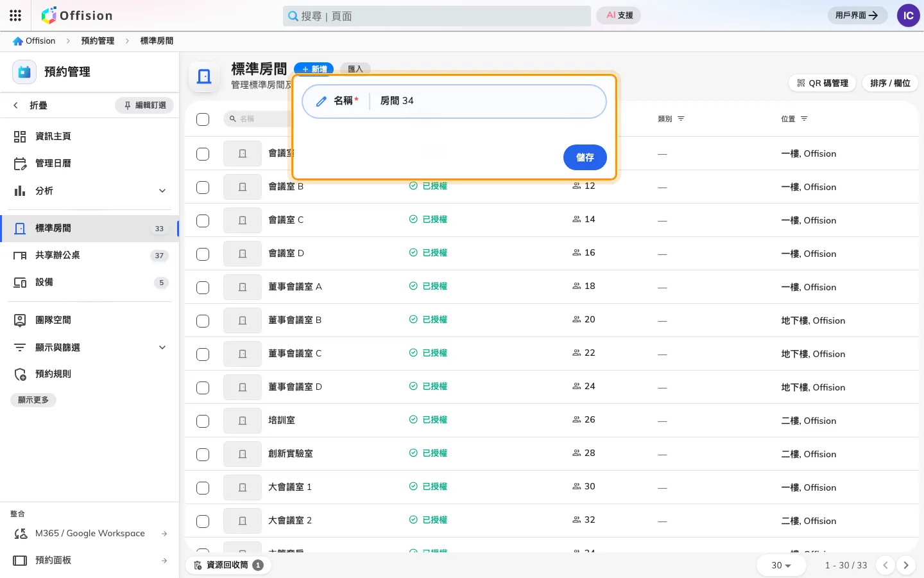Open M365 / Google Workspace integration
The height and width of the screenshot is (578, 924).
click(x=89, y=533)
